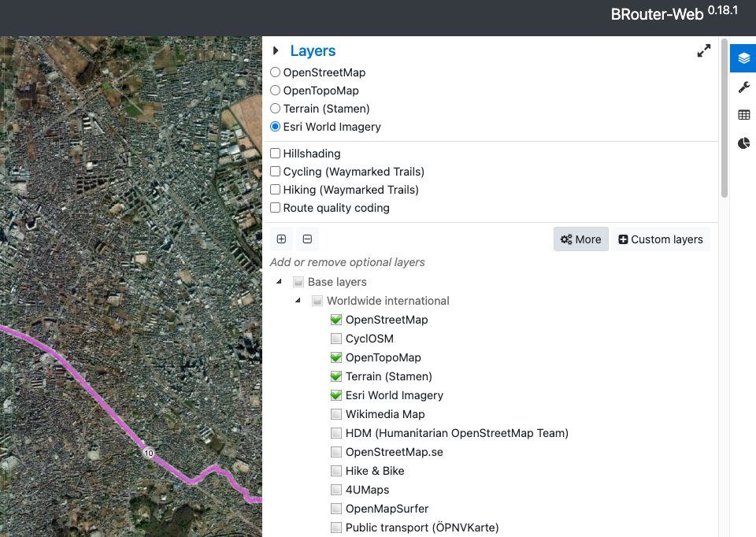The height and width of the screenshot is (537, 756).
Task: Open the pie chart analysis tab
Action: coord(743,143)
